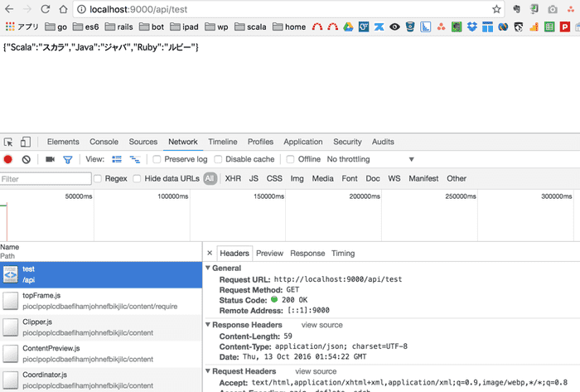Collapse the General section
Image resolution: width=580 pixels, height=392 pixels.
207,269
